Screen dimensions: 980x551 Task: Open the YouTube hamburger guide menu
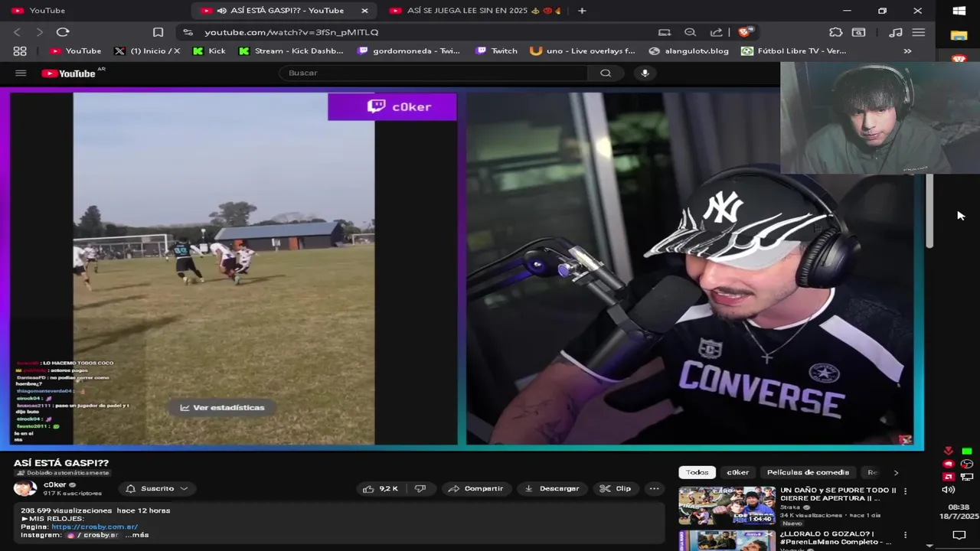(x=21, y=73)
